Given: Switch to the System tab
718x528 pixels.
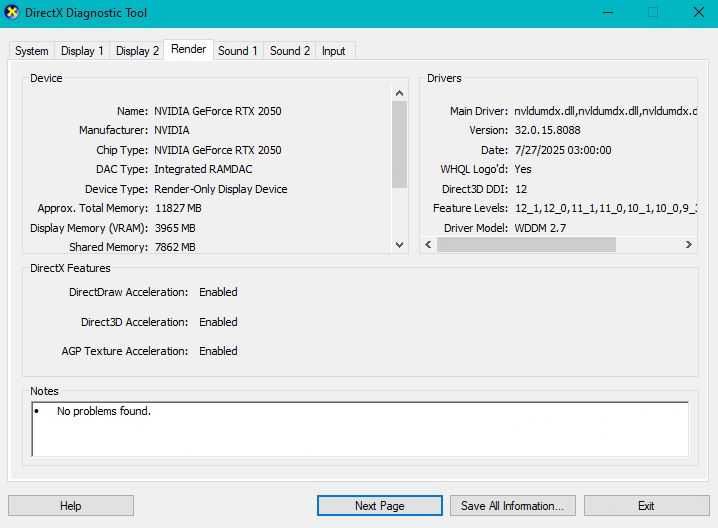Looking at the screenshot, I should (x=32, y=51).
